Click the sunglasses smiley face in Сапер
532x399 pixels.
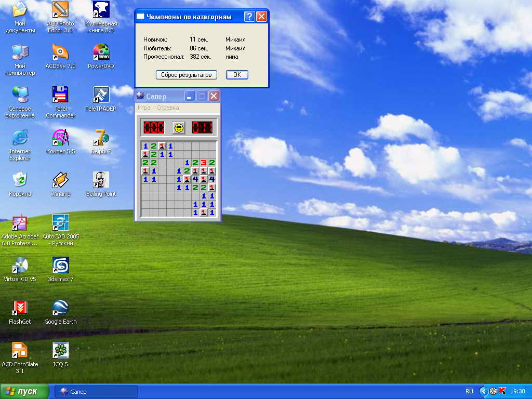click(179, 128)
